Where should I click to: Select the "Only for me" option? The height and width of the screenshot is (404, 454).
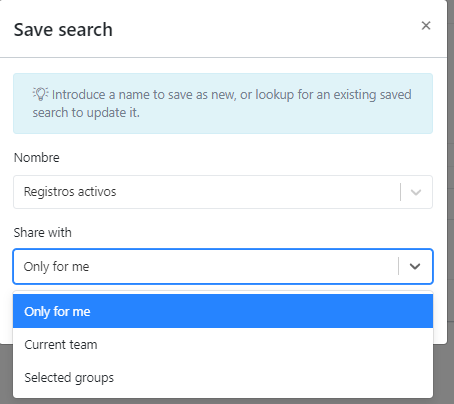click(223, 311)
